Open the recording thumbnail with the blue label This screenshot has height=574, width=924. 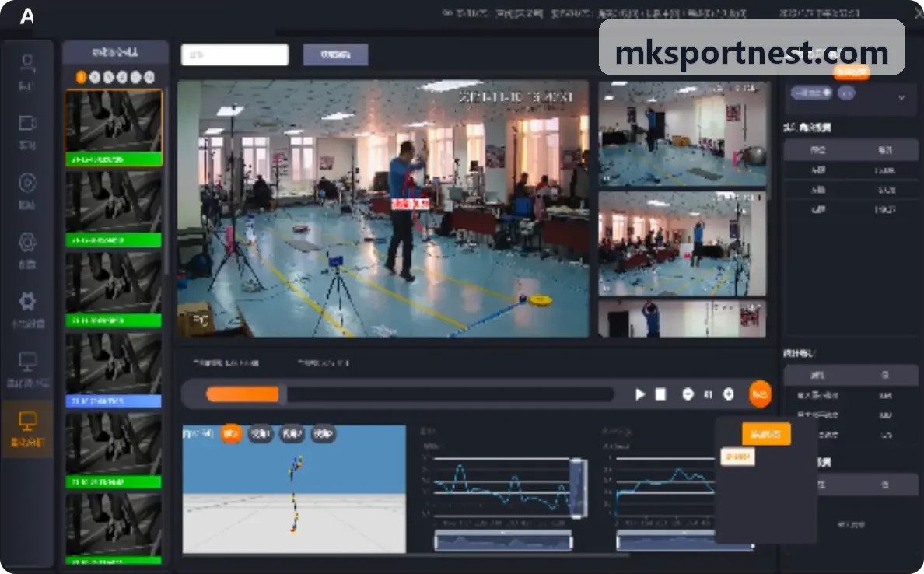tap(114, 371)
